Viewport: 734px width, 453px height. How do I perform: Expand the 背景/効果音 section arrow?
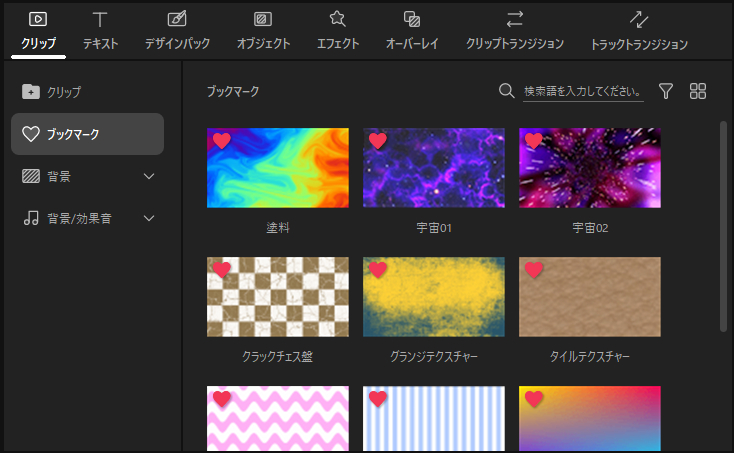(150, 218)
